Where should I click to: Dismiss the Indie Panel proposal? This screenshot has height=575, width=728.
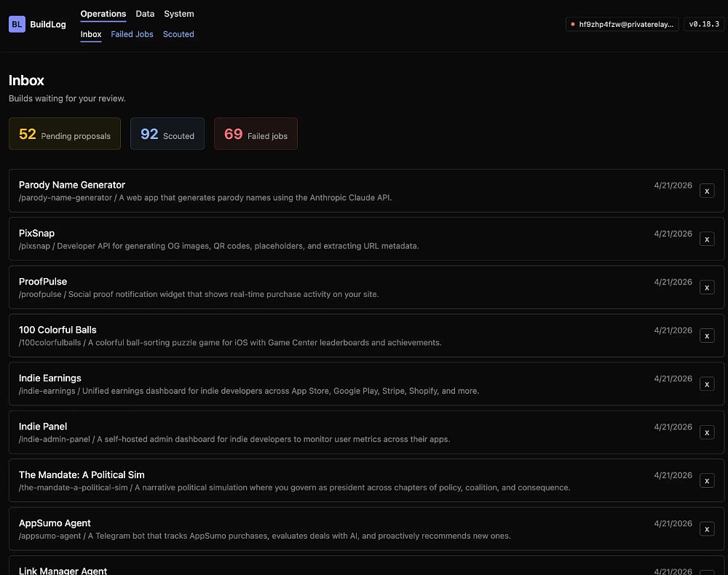point(707,432)
